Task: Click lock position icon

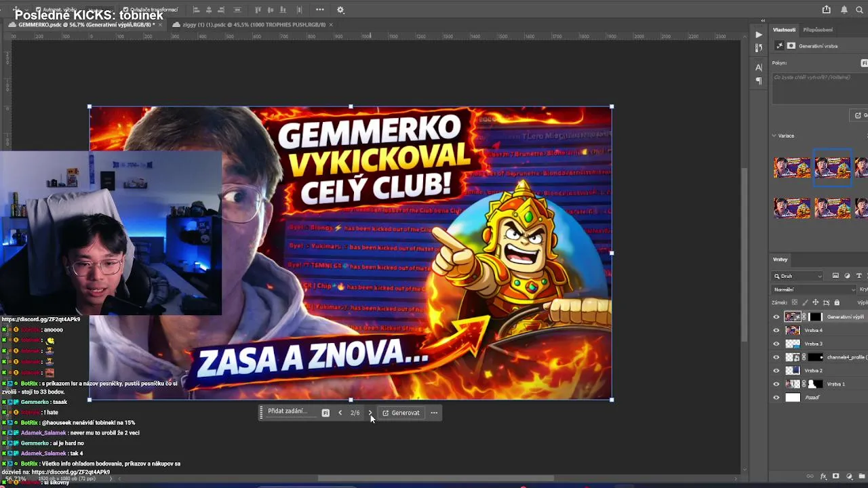Action: coord(816,302)
